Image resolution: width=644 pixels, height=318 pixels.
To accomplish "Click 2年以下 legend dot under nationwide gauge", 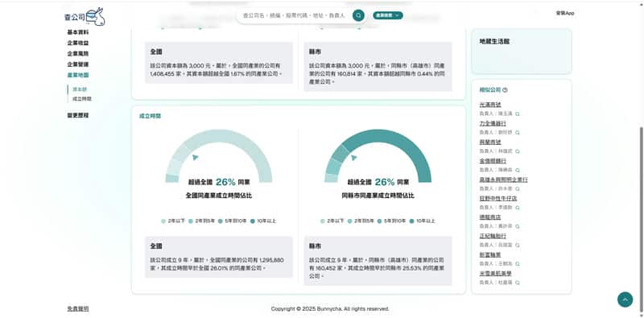I will coord(163,221).
